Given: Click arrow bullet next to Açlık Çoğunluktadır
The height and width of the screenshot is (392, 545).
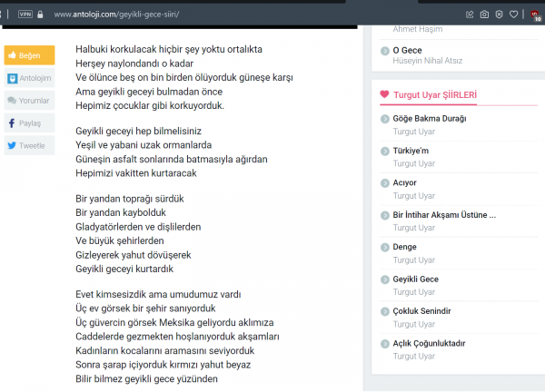Looking at the screenshot, I should (385, 344).
